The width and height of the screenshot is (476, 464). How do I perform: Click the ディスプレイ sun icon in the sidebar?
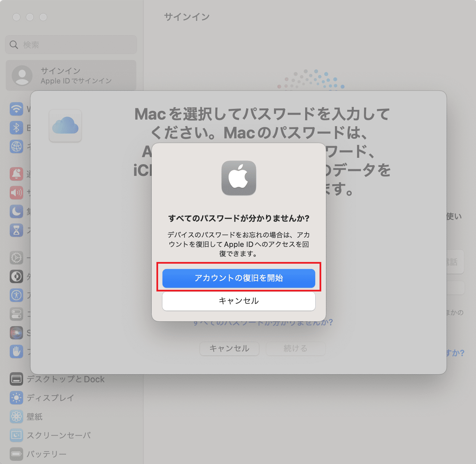pos(16,398)
